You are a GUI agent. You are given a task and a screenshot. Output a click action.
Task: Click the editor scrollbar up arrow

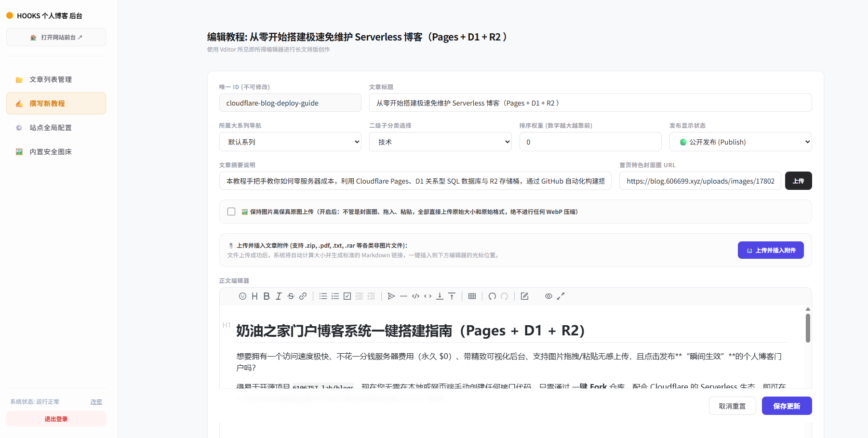click(x=808, y=309)
